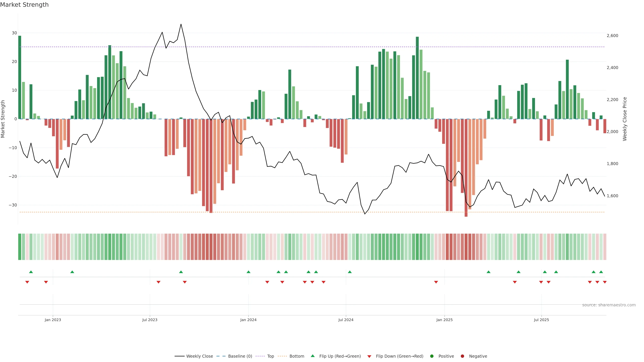
Task: Click the first dark green bar at far left
Action: coord(20,77)
